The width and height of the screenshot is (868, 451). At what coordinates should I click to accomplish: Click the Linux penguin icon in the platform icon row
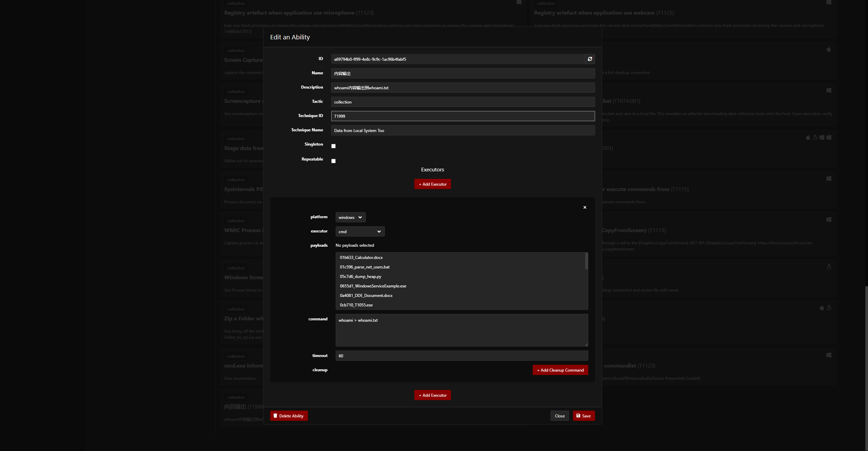pyautogui.click(x=815, y=137)
